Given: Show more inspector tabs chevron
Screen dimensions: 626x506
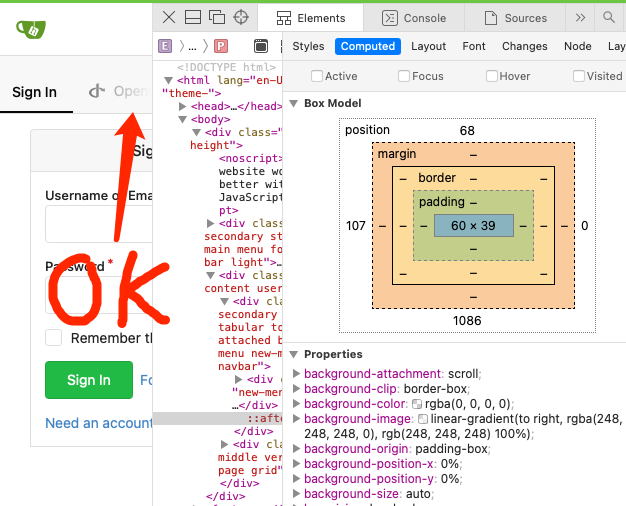Looking at the screenshot, I should point(580,18).
